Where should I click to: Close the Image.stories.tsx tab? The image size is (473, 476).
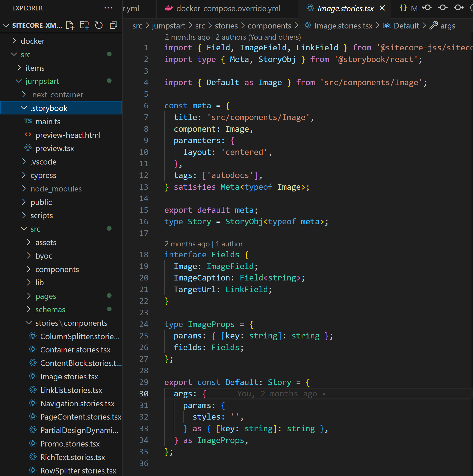click(x=382, y=8)
